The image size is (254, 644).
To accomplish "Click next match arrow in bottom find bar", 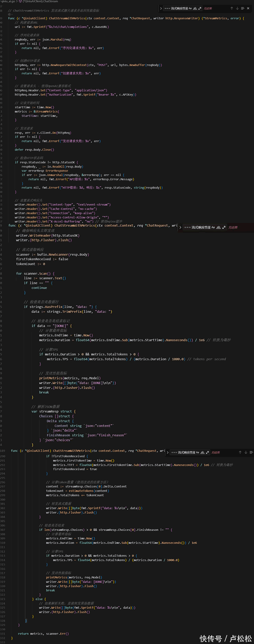I will pos(246,452).
